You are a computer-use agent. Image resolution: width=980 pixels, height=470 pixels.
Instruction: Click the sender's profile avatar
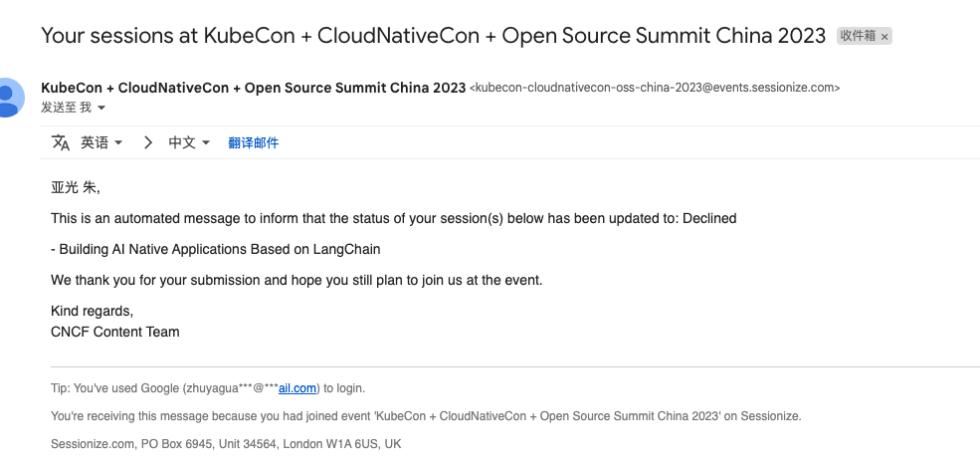8,97
